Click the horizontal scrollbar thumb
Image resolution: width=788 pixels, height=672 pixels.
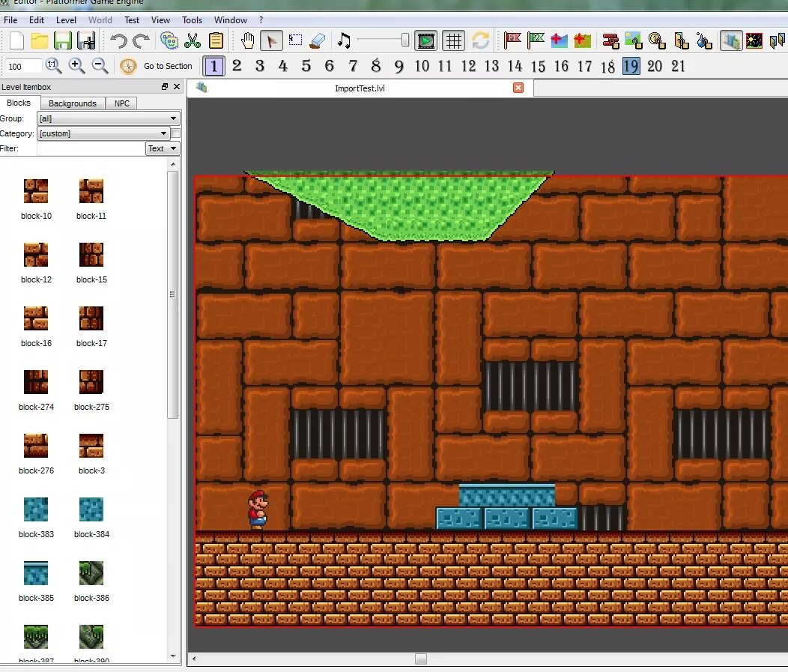coord(421,659)
